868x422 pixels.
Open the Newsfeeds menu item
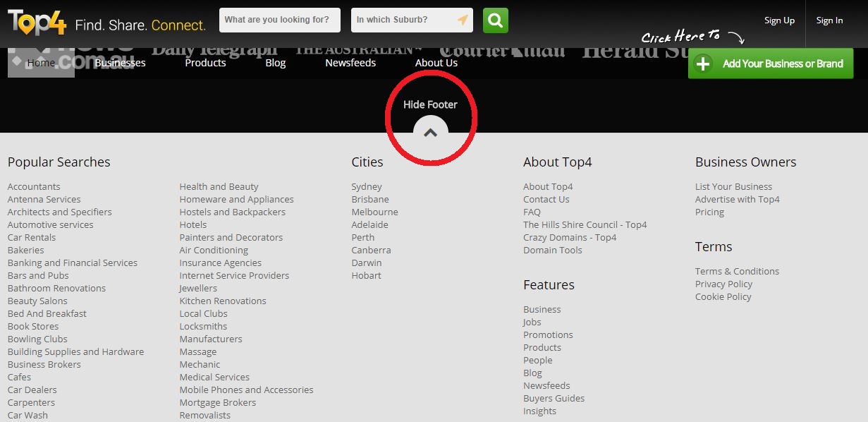click(350, 63)
